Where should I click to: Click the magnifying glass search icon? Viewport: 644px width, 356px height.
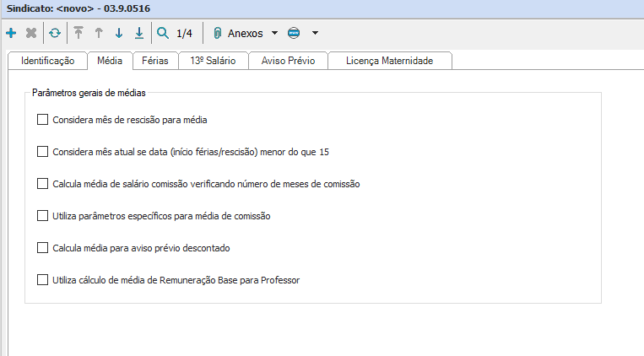pos(163,34)
